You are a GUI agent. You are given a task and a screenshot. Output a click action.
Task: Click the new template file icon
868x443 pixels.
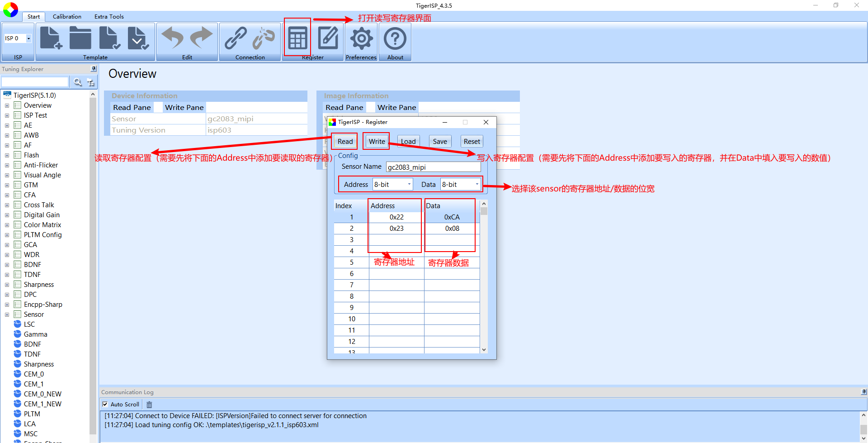pos(51,38)
